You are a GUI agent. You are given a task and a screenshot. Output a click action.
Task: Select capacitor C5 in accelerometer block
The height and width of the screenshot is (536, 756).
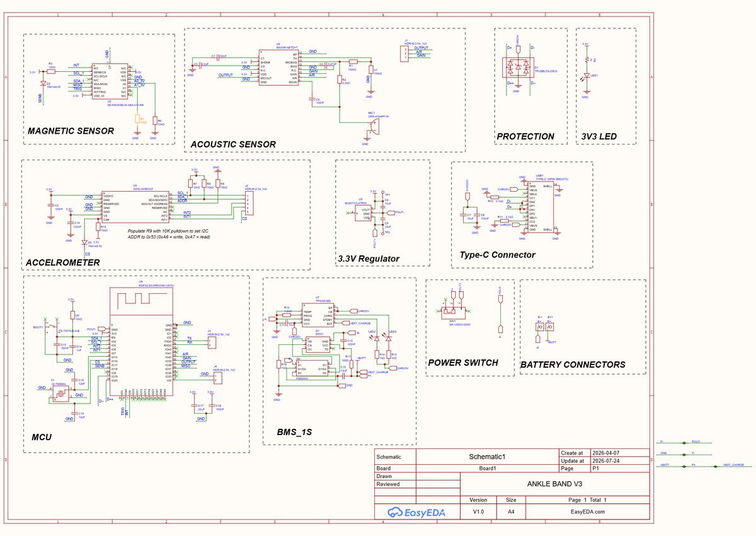tap(50, 206)
